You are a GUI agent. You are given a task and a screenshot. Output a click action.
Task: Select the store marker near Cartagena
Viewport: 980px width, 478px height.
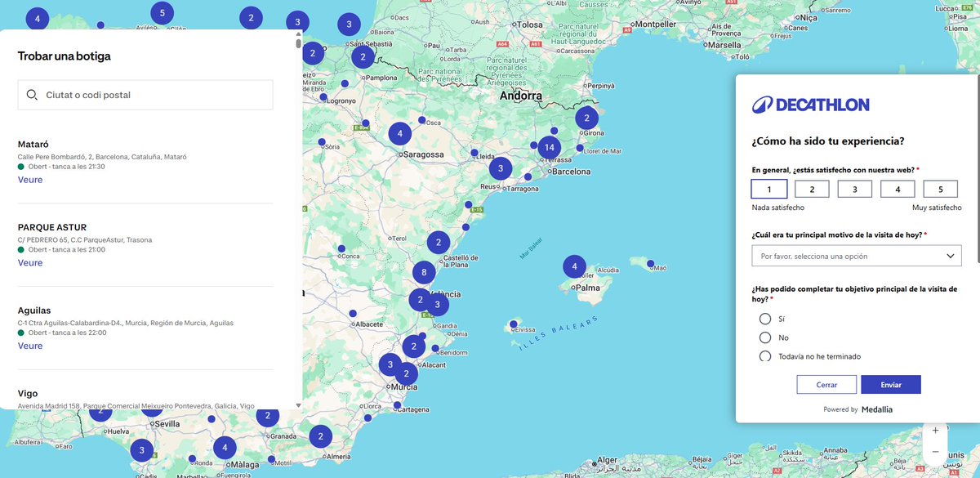[x=397, y=404]
